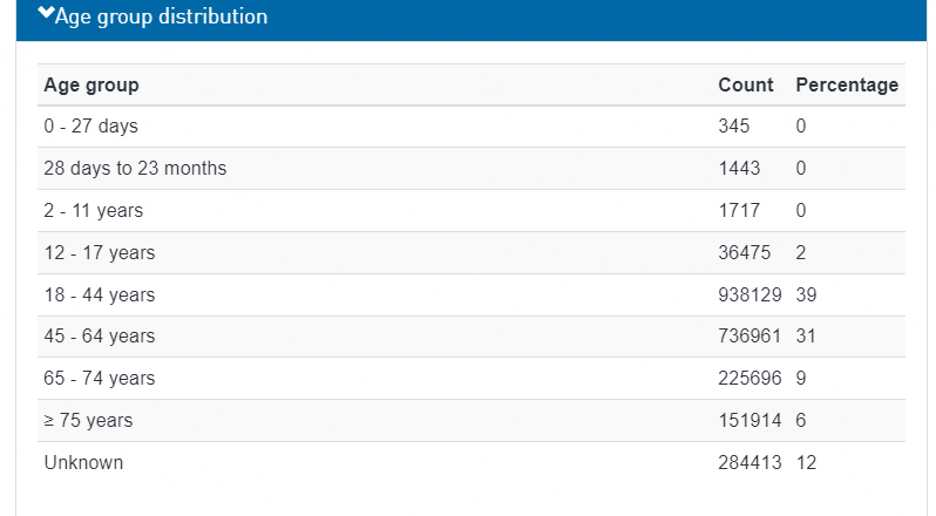
Task: Collapse the Age group distribution chevron
Action: click(45, 15)
